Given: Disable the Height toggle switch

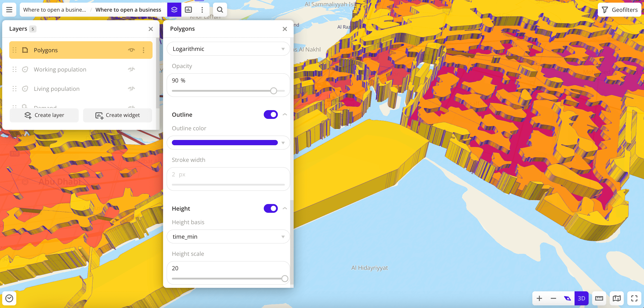Looking at the screenshot, I should point(271,208).
